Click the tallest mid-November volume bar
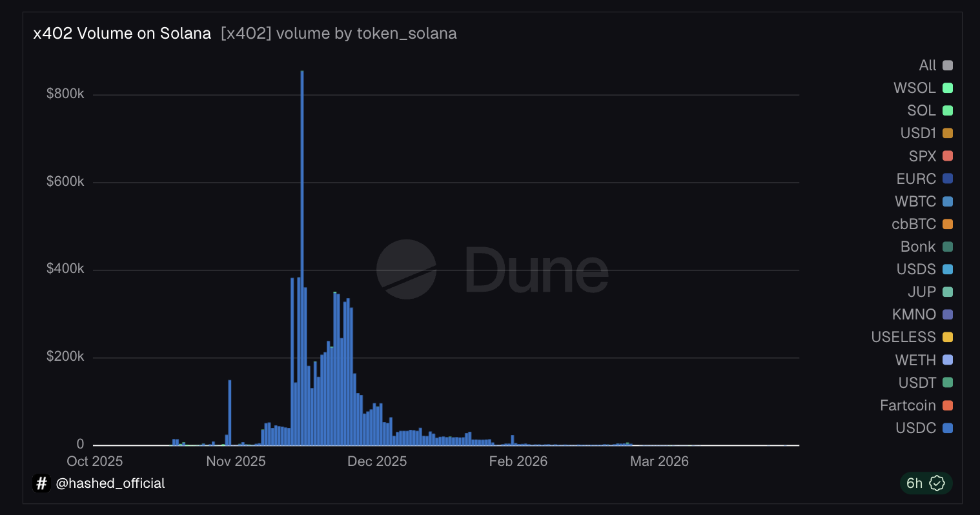980x515 pixels. (302, 258)
